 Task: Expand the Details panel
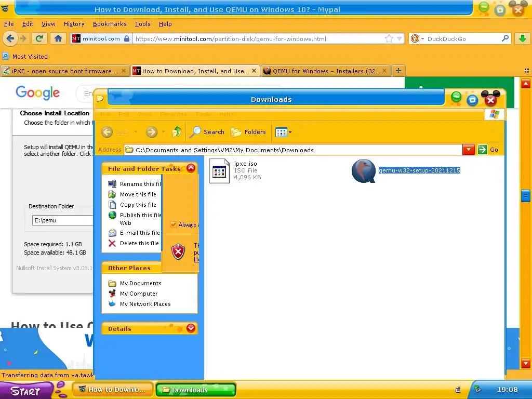[191, 328]
